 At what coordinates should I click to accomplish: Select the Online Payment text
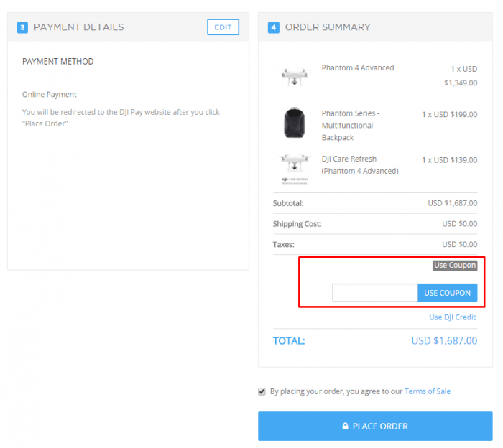50,95
